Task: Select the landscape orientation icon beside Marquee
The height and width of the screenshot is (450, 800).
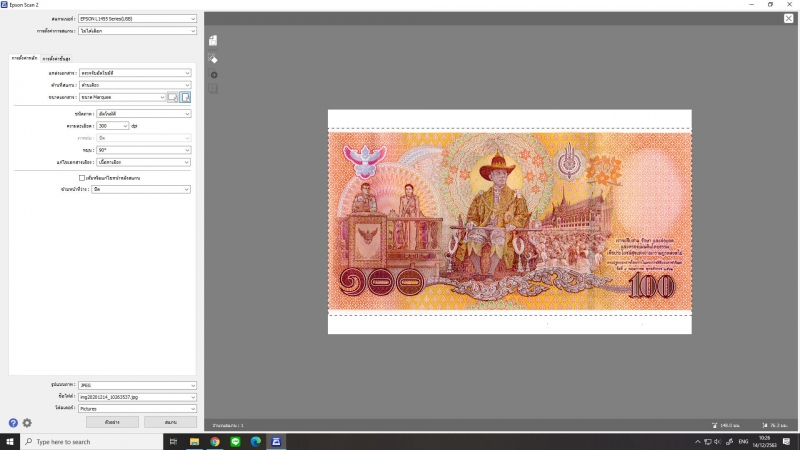Action: 173,97
